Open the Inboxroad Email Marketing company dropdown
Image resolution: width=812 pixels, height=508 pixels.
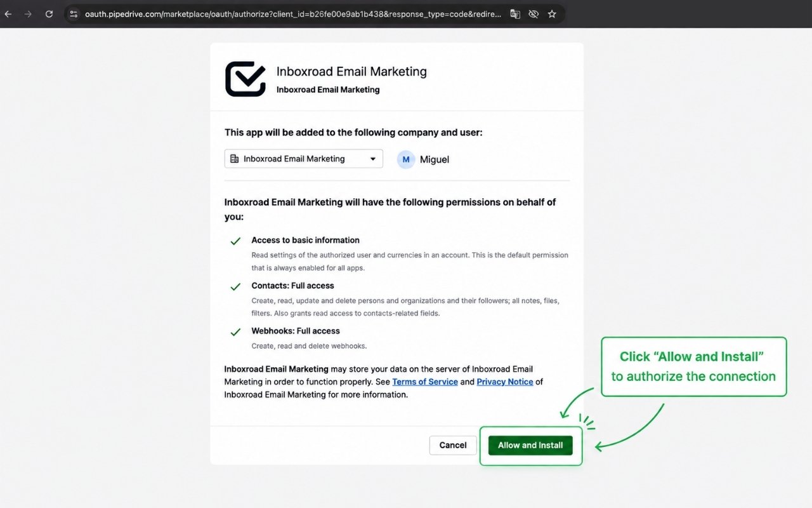click(x=304, y=159)
